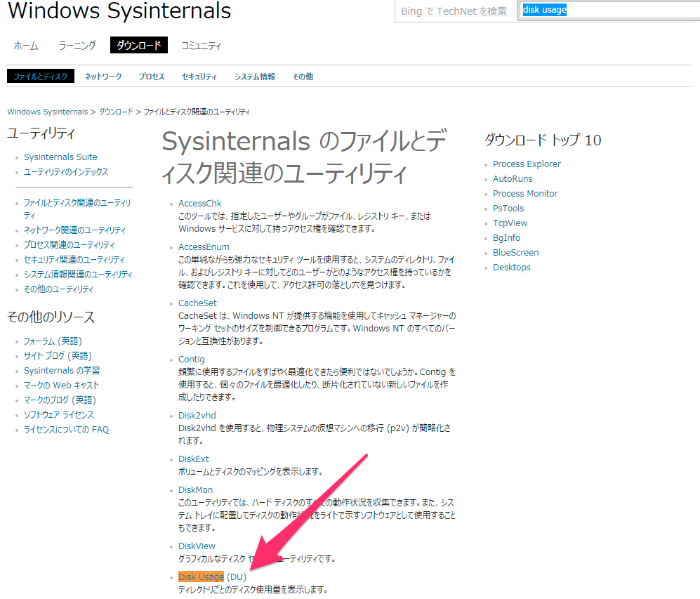Open システム情報関連のユーティリティ link
The image size is (700, 599).
coord(78,274)
